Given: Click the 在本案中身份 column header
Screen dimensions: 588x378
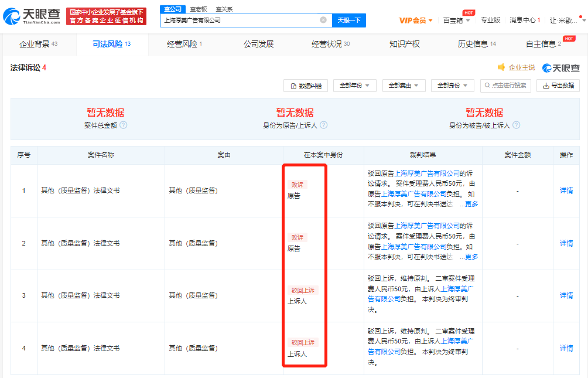Looking at the screenshot, I should [323, 155].
